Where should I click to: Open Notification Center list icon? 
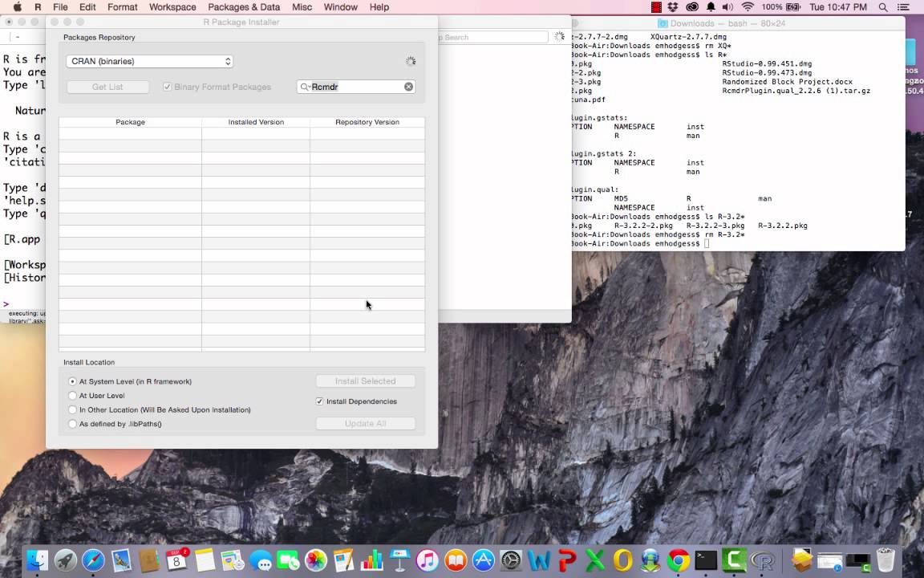tap(903, 7)
